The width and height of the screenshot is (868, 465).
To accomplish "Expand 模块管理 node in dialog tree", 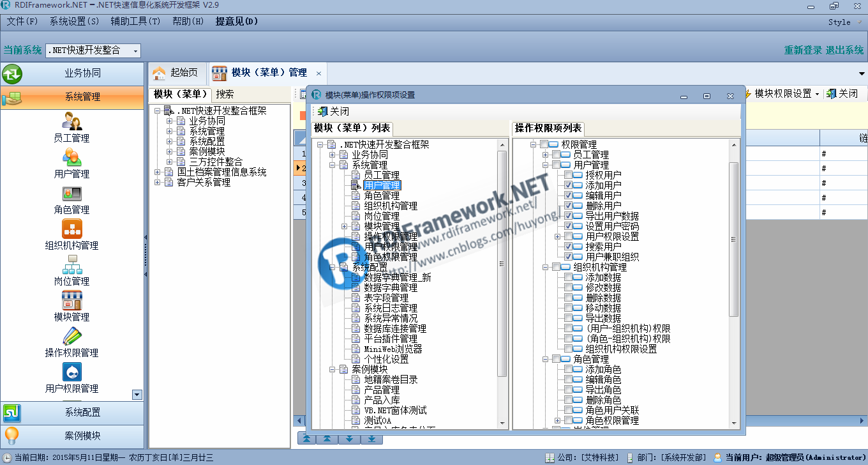I will [x=344, y=227].
